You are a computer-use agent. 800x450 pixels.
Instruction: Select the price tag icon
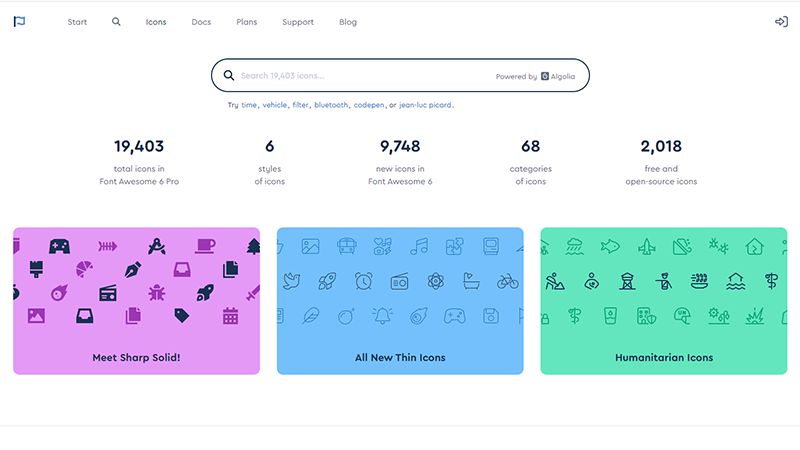point(182,316)
